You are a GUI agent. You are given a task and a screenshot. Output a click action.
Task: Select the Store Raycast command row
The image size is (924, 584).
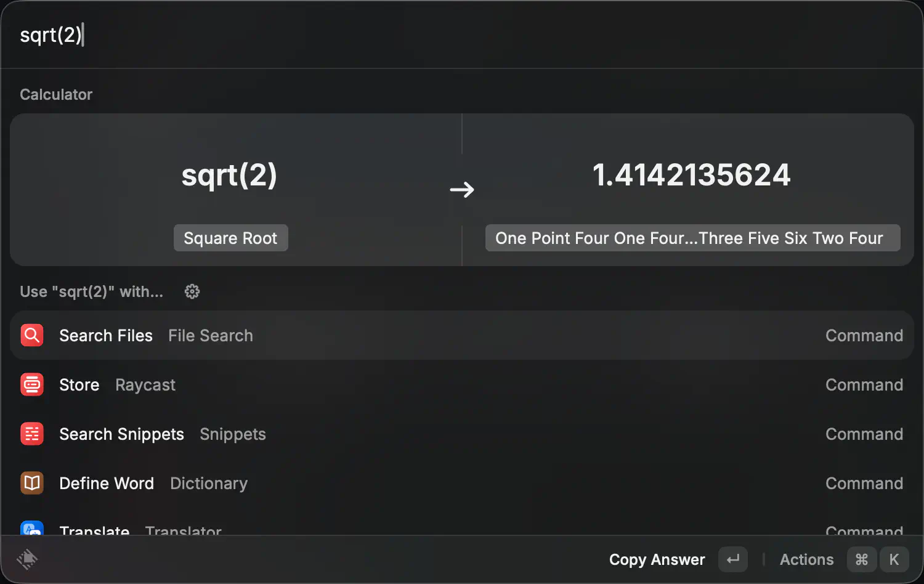coord(462,384)
